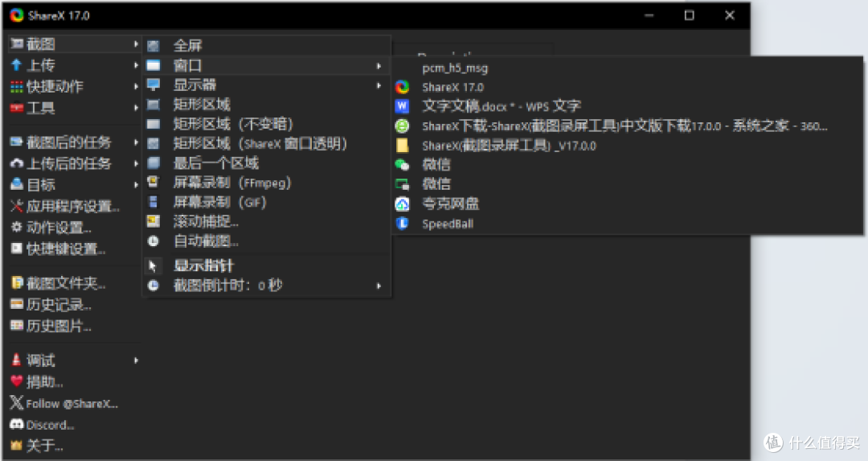The height and width of the screenshot is (461, 868).
Task: Expand the 目标 submenu arrow
Action: coord(136,184)
